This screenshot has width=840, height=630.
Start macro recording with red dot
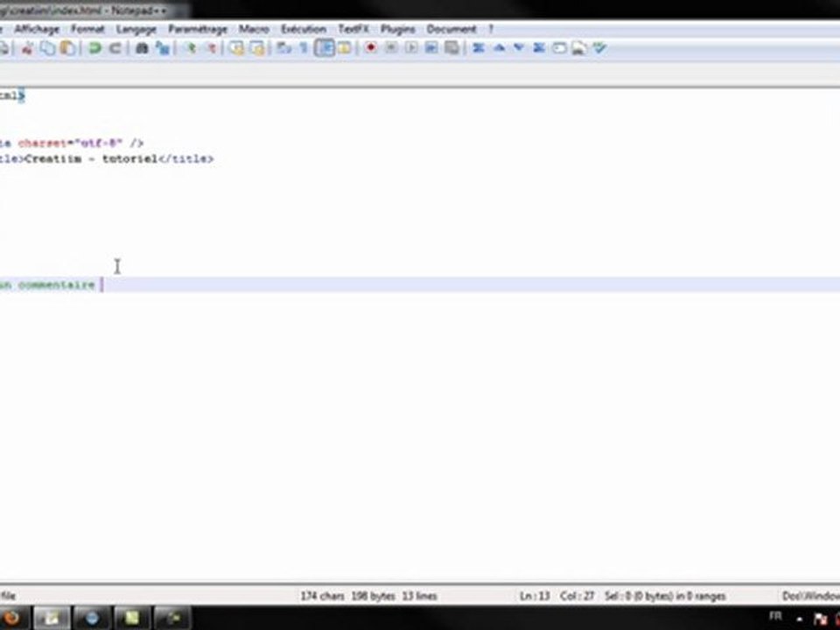[370, 49]
